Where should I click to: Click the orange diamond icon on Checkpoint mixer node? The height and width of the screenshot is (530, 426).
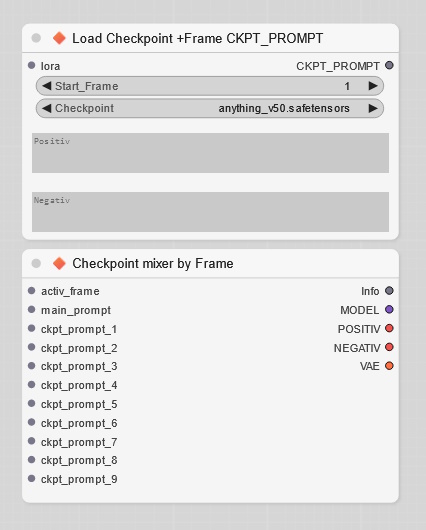click(x=59, y=263)
